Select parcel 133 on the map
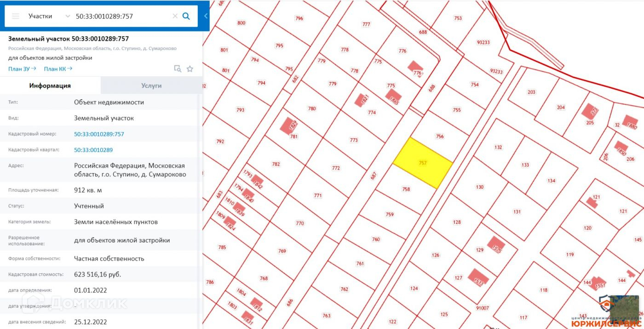This screenshot has height=329, width=644. (525, 165)
